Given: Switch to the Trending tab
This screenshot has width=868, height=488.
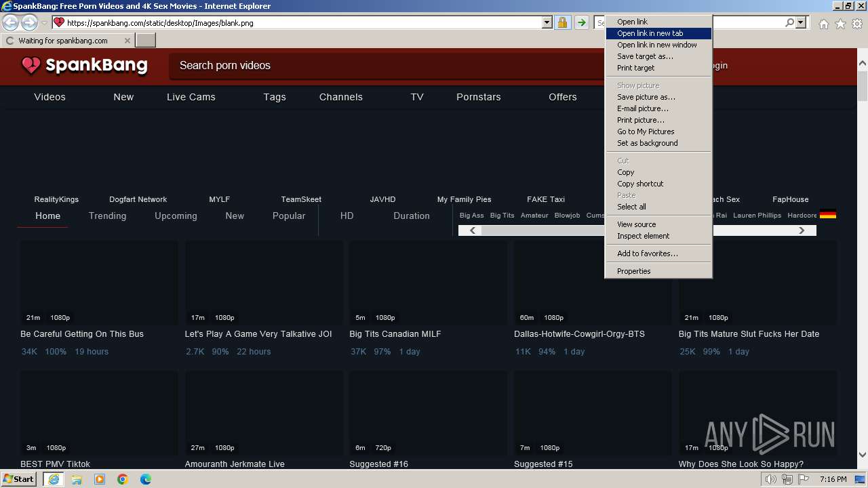Looking at the screenshot, I should 107,216.
